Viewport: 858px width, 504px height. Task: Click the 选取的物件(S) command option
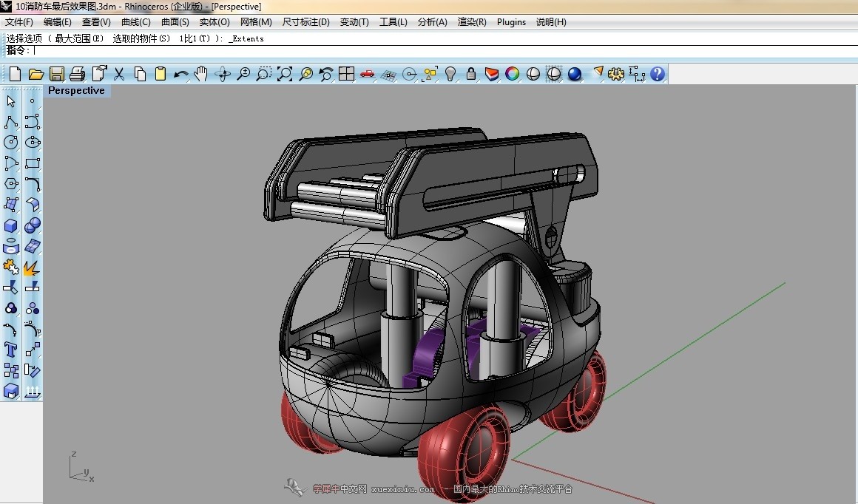[141, 38]
